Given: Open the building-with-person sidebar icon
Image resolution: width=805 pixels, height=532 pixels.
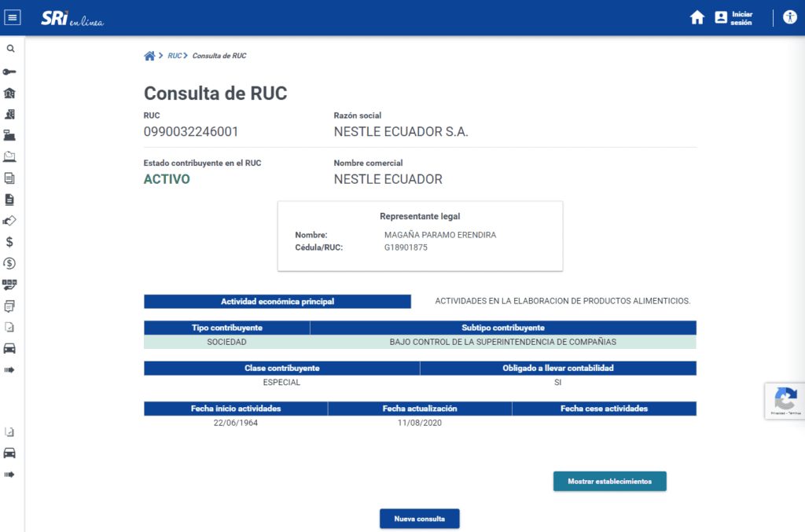Looking at the screenshot, I should click(9, 115).
